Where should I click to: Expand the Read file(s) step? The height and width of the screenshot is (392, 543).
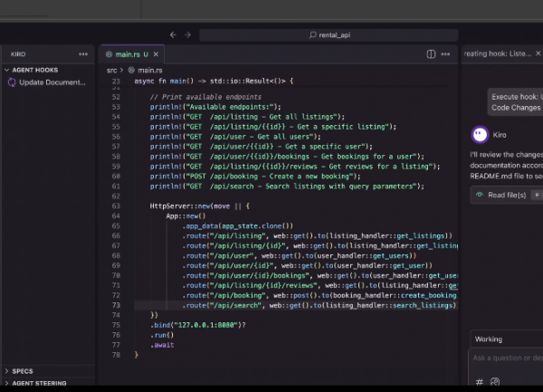pyautogui.click(x=505, y=195)
